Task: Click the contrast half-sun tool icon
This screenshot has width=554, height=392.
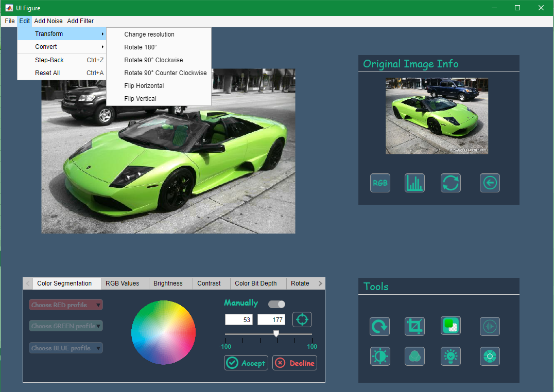Action: [380, 356]
